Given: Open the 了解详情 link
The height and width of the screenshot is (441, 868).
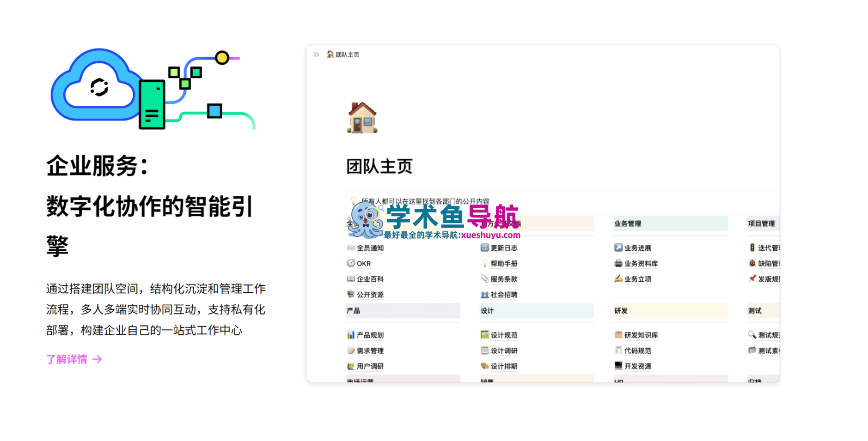Looking at the screenshot, I should click(x=67, y=360).
